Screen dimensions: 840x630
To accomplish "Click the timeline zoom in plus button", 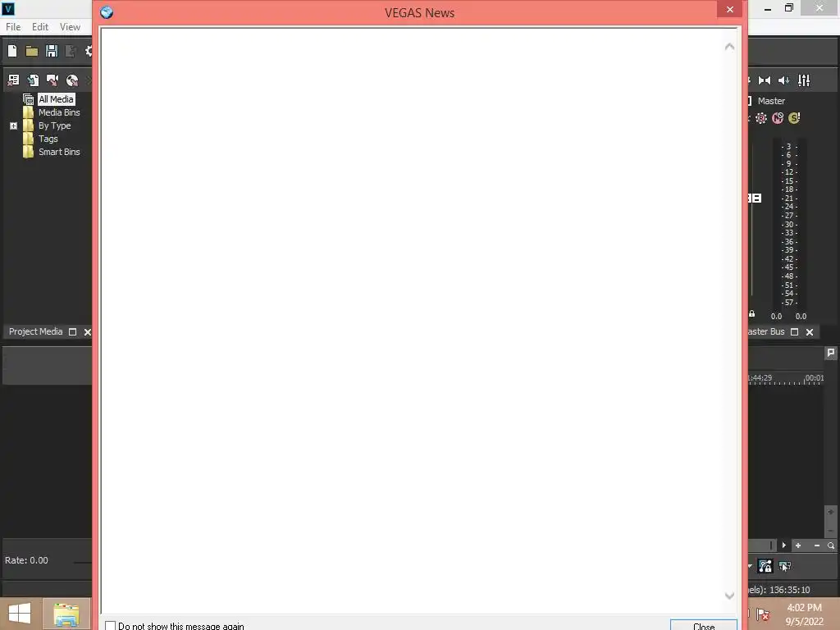I will [798, 546].
